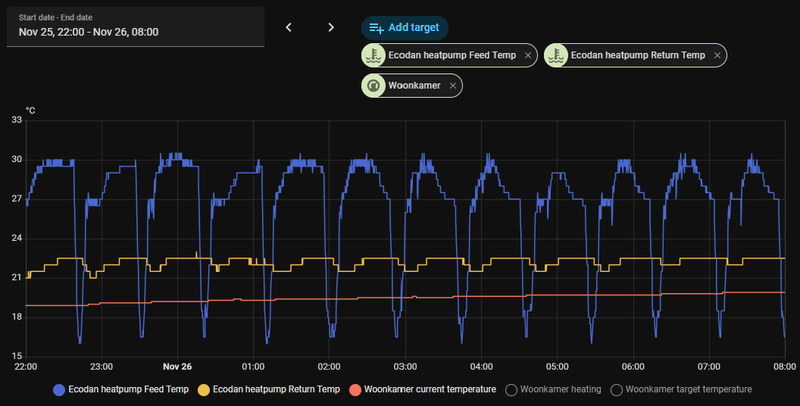Click Return Temp chip thermometer icon
Screen dimensions: 800x406
pos(556,55)
